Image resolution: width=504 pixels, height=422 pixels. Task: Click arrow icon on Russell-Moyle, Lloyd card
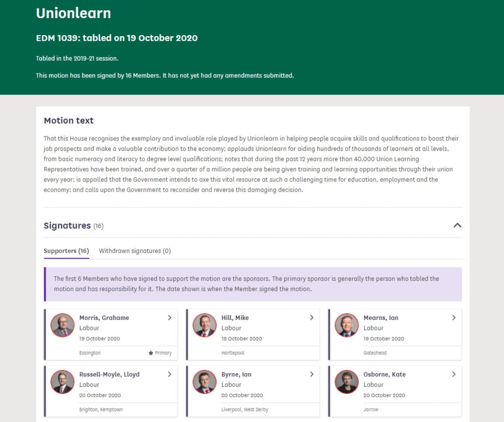pyautogui.click(x=170, y=375)
